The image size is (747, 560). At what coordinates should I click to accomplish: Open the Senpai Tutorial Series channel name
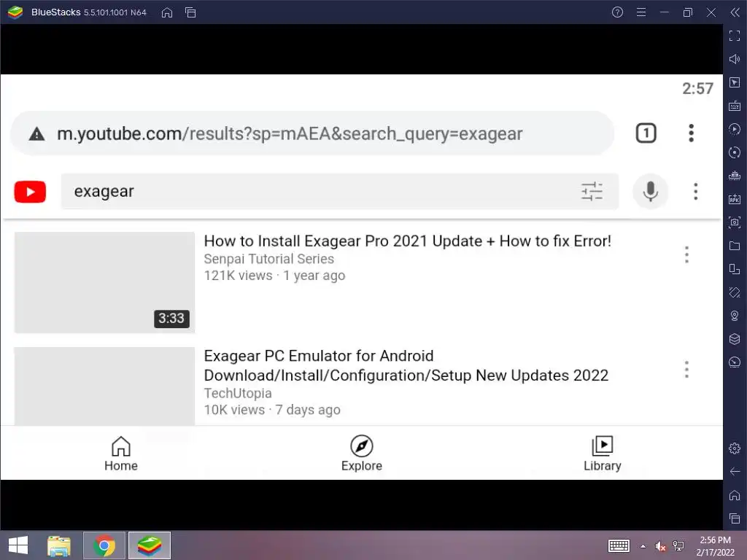coord(268,259)
